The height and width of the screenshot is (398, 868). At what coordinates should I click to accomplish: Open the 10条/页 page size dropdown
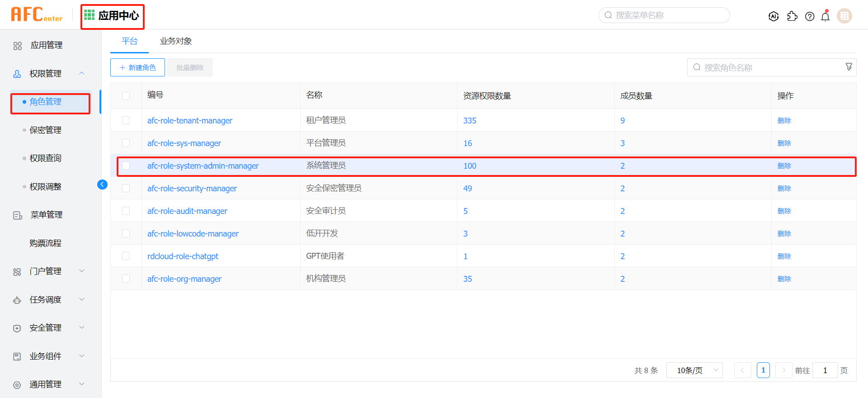tap(694, 370)
